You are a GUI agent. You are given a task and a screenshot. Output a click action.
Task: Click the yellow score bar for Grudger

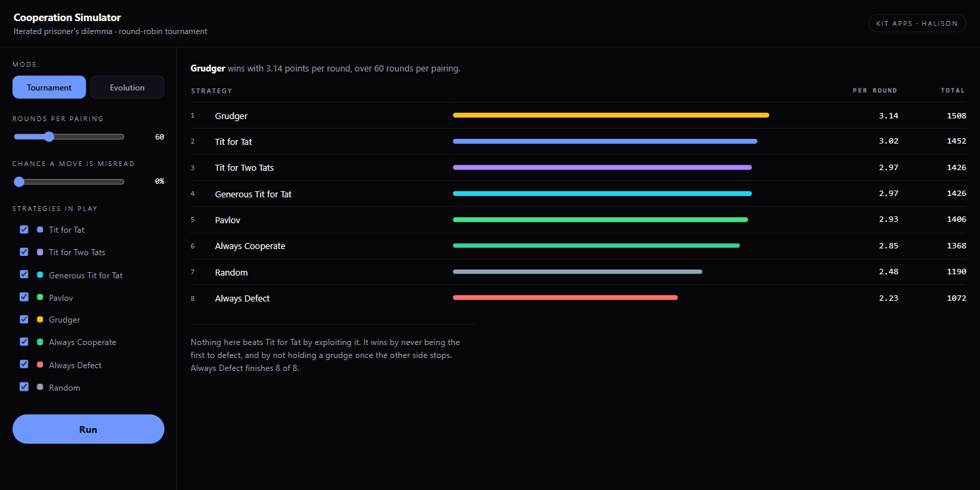click(x=611, y=115)
